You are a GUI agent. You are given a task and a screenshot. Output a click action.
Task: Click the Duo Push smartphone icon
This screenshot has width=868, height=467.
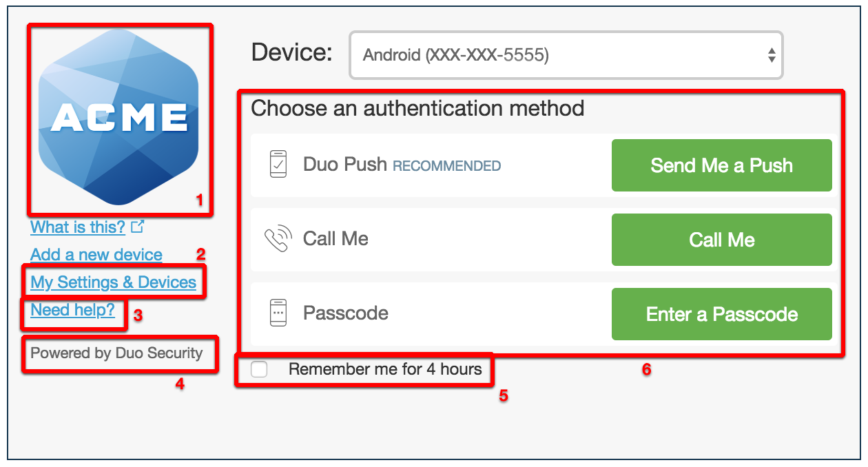(278, 165)
